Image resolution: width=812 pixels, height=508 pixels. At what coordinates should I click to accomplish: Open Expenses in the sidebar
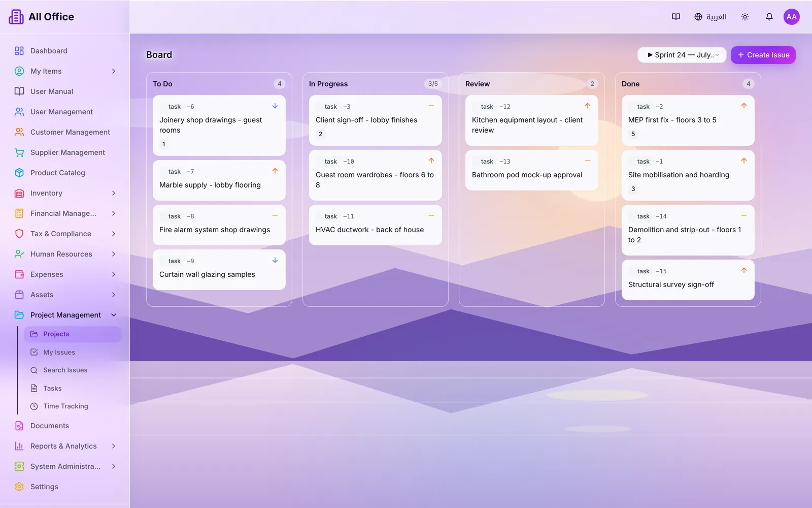point(65,274)
